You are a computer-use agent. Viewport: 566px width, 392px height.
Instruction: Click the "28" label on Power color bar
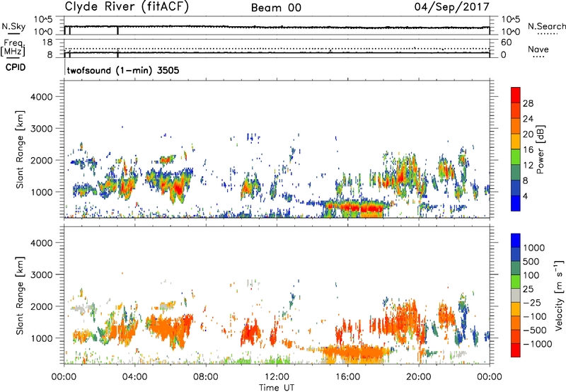pyautogui.click(x=528, y=103)
